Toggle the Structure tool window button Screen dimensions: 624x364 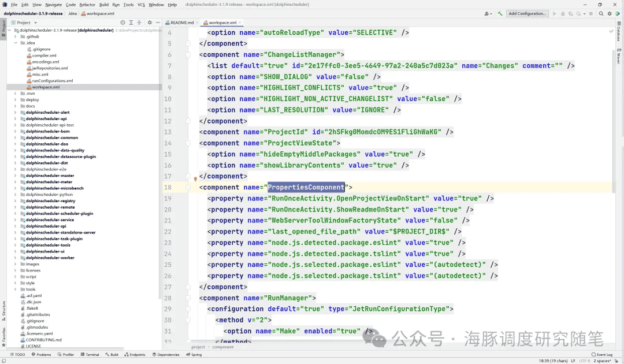coord(3,309)
